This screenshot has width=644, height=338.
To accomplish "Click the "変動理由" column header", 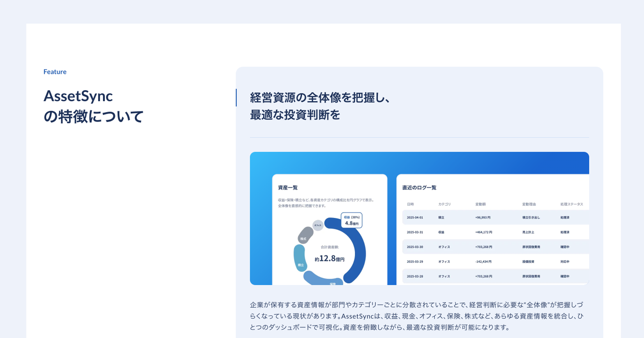I will pyautogui.click(x=529, y=204).
